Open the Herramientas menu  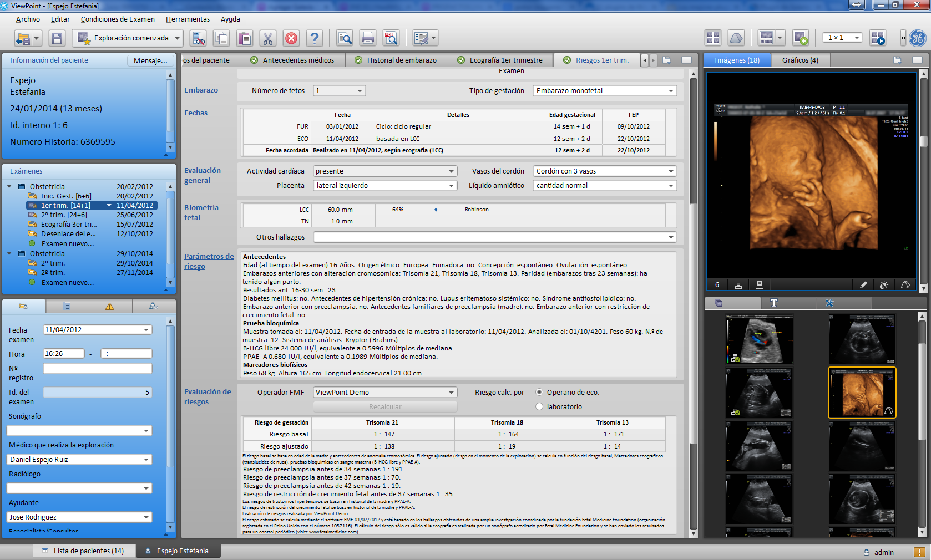(x=188, y=19)
